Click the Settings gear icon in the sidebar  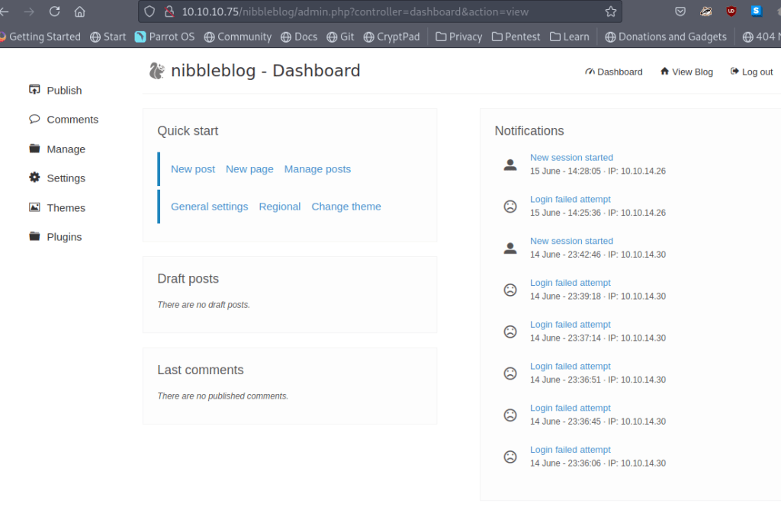click(x=34, y=178)
